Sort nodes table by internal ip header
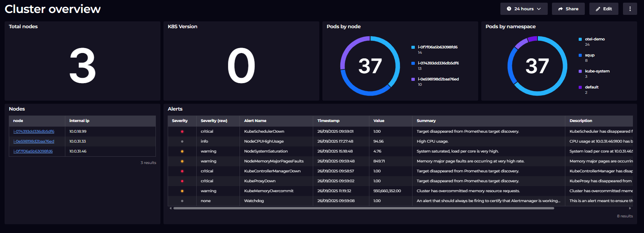The image size is (644, 233). [x=79, y=121]
